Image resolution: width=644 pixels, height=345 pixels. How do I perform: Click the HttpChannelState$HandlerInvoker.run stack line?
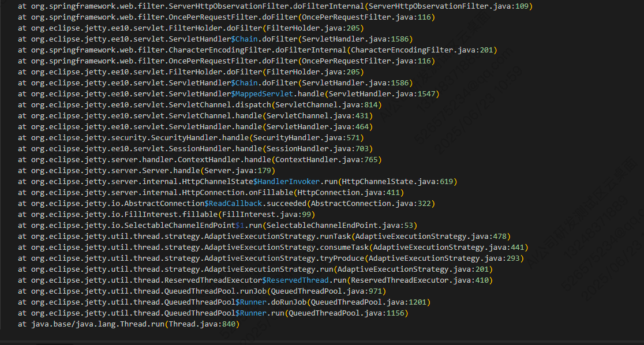point(237,182)
